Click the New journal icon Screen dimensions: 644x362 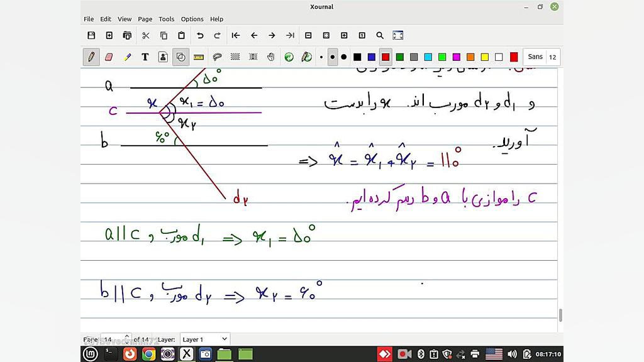click(109, 35)
